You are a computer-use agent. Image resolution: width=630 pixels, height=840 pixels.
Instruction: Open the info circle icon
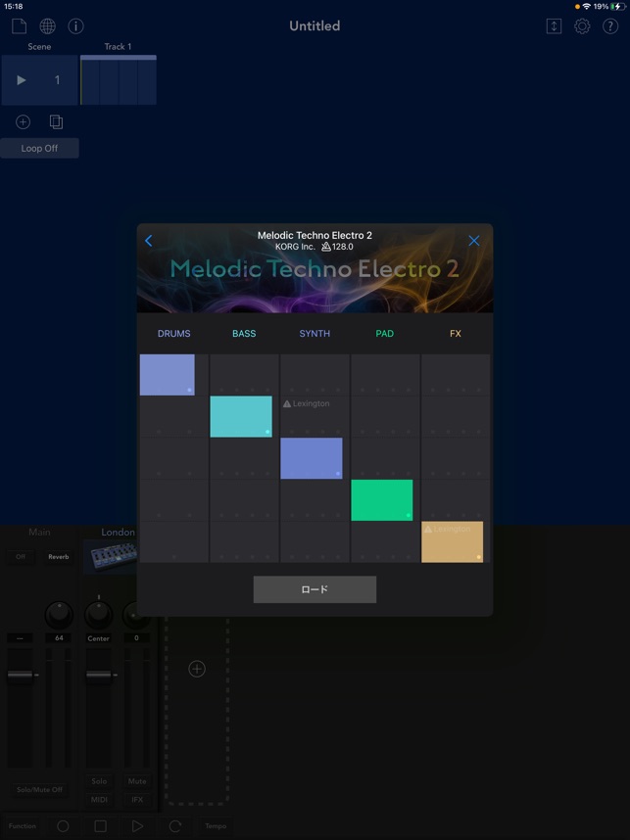(x=75, y=25)
